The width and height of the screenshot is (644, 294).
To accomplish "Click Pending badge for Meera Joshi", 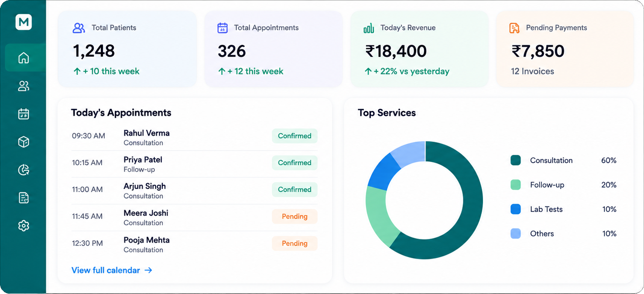I will [x=295, y=216].
